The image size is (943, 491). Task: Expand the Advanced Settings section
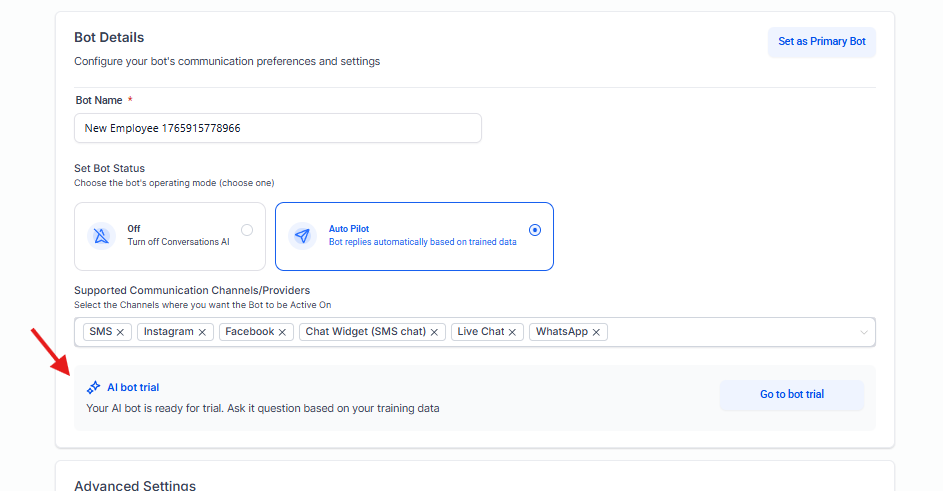(x=135, y=485)
